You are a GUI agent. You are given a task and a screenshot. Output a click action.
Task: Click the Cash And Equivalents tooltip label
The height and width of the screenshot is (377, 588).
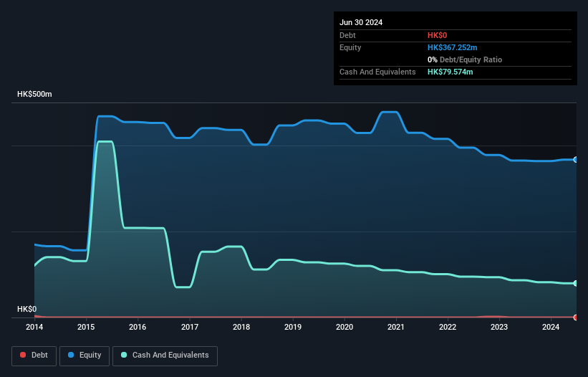click(x=377, y=72)
